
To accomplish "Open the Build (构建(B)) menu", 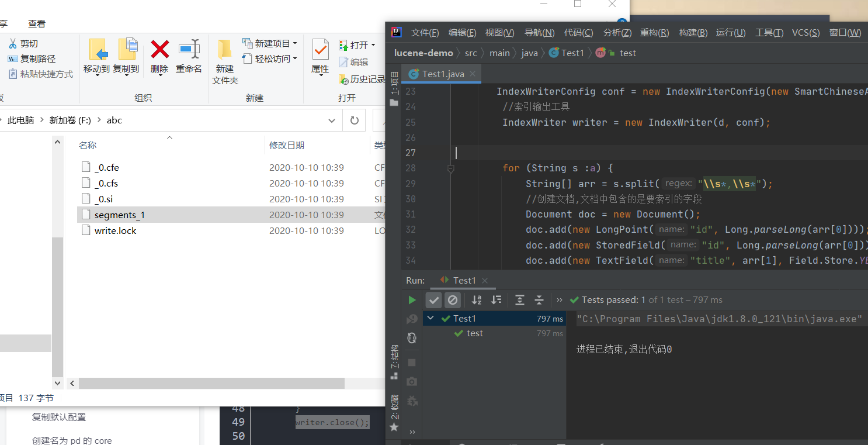I will [693, 33].
